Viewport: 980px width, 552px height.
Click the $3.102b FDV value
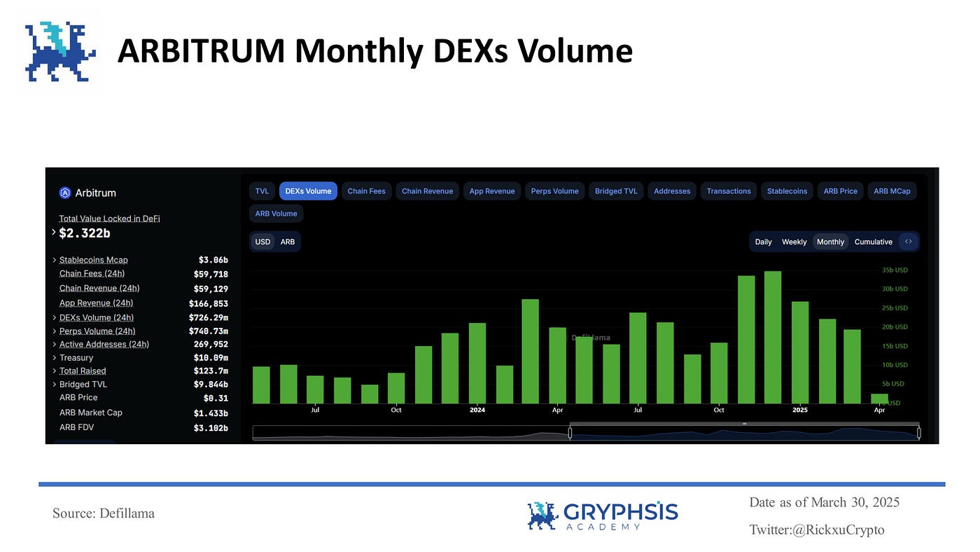coord(211,428)
